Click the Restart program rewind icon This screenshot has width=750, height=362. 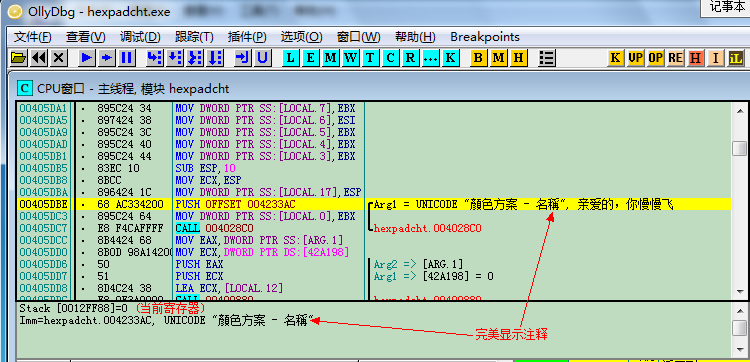[x=39, y=58]
